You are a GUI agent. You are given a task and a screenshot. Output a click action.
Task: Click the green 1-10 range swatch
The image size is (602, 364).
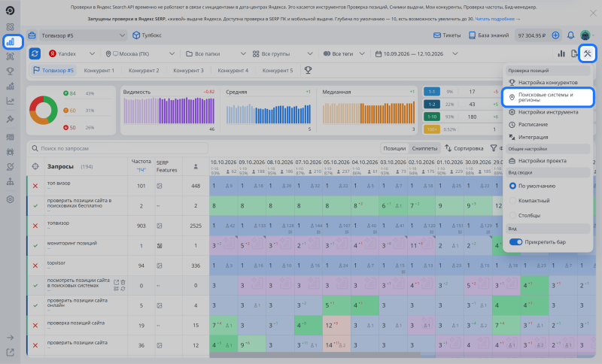(x=432, y=117)
